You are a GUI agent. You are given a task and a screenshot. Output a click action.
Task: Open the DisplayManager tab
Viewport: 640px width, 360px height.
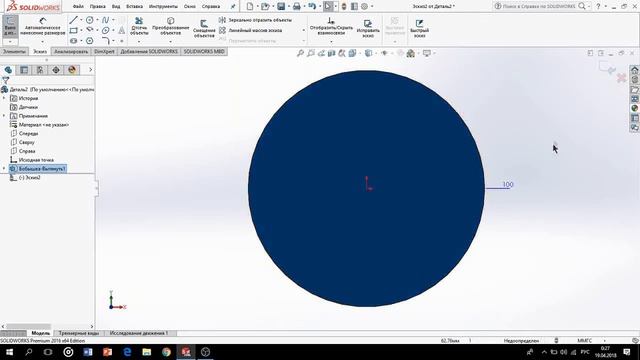(x=72, y=70)
